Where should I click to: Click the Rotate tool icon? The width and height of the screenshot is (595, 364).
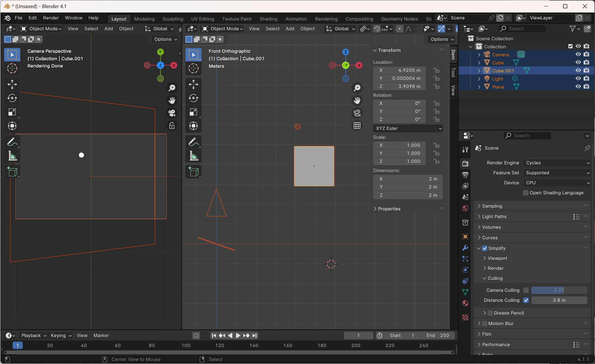pyautogui.click(x=11, y=98)
